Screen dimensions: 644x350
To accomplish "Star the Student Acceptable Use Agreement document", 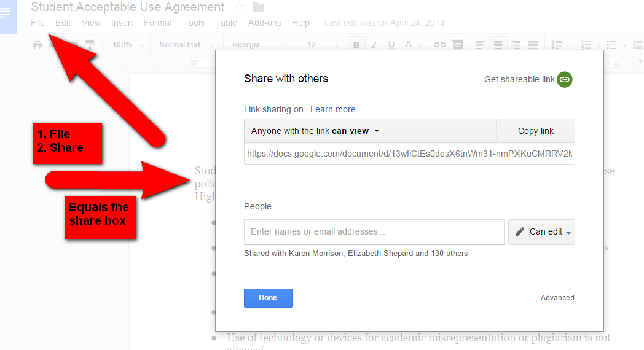I will (x=240, y=7).
